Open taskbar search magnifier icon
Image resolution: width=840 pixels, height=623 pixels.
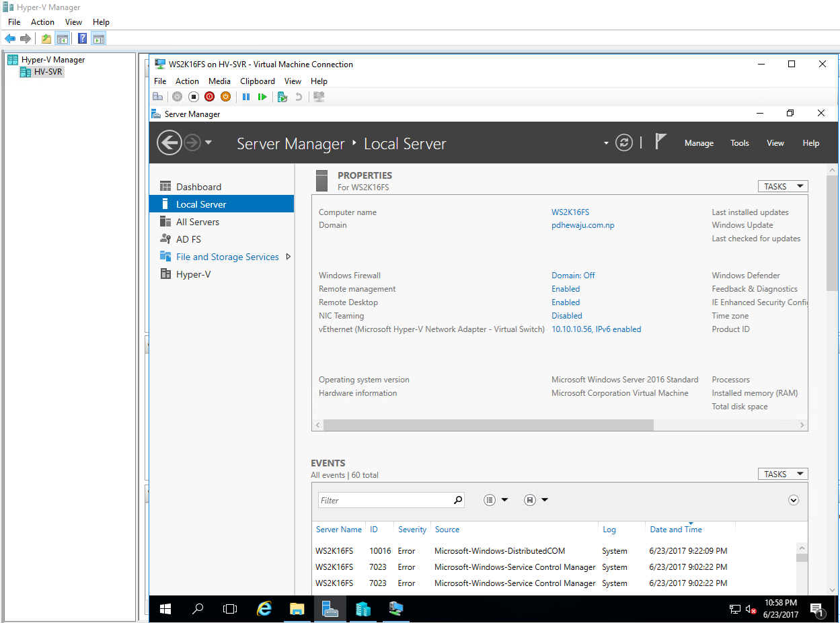tap(198, 609)
